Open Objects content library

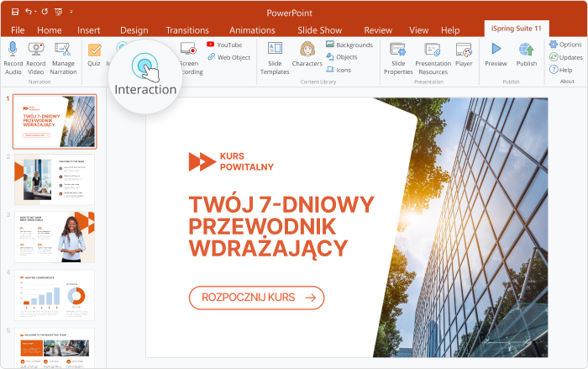coord(342,57)
